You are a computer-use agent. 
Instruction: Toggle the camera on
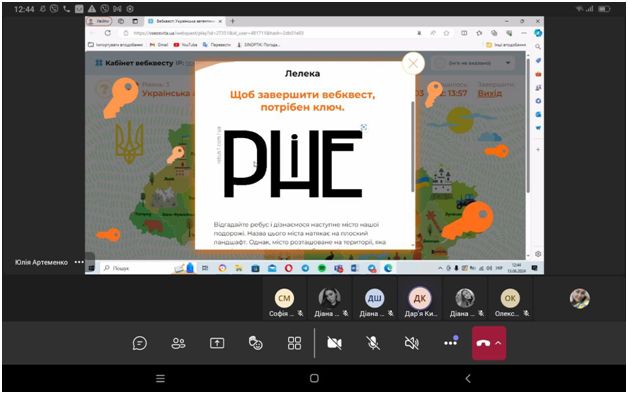pyautogui.click(x=334, y=343)
